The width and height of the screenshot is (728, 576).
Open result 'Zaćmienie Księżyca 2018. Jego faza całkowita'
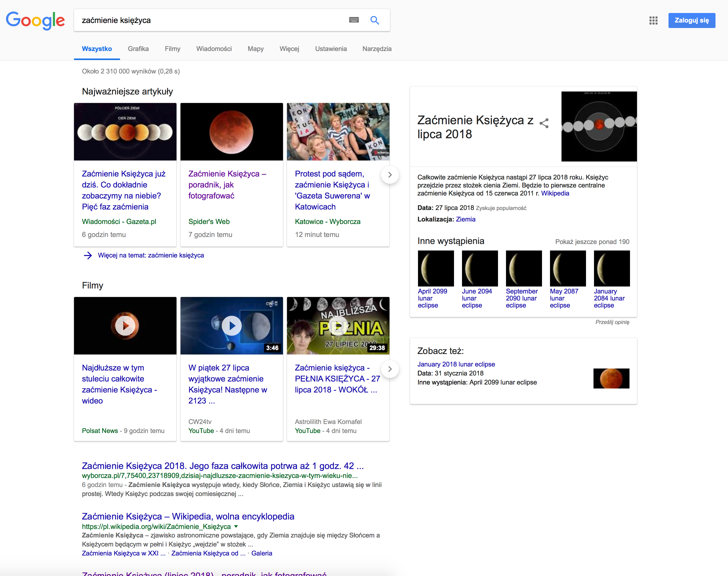pos(223,466)
